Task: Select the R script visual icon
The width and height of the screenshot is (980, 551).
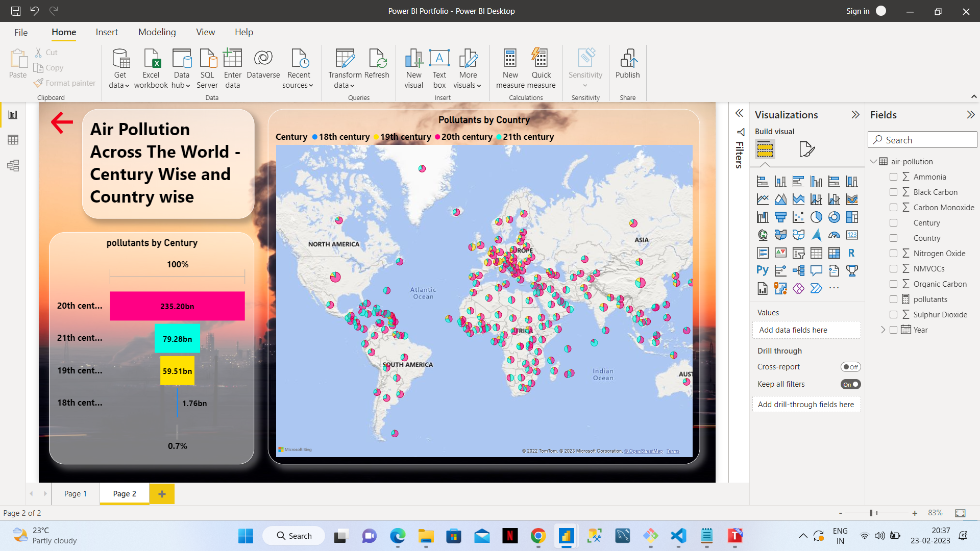Action: tap(851, 252)
